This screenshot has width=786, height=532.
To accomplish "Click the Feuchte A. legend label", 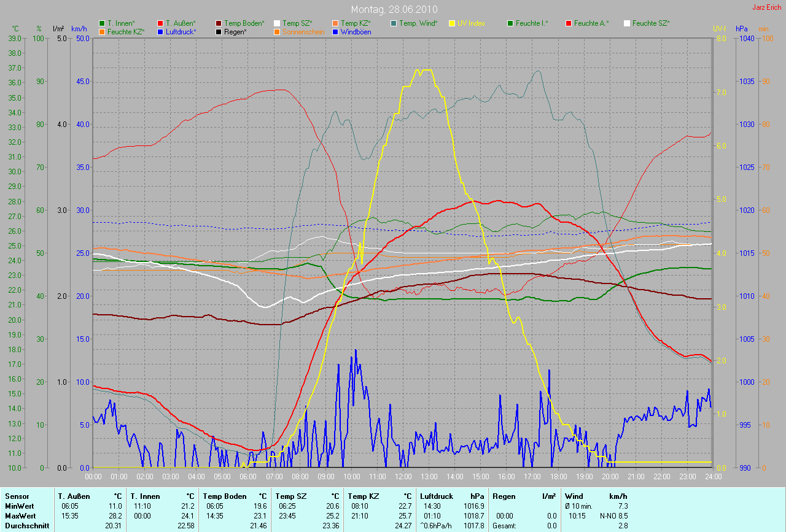I will 591,23.
